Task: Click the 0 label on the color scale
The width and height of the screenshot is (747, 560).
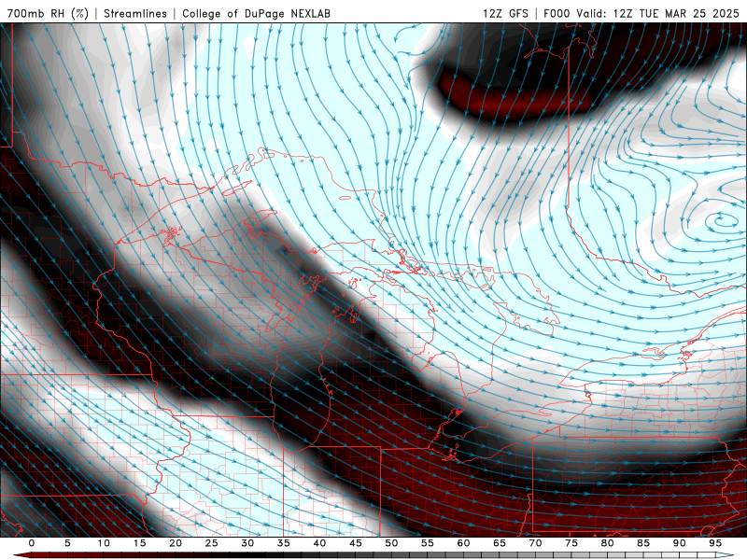Action: 32,543
